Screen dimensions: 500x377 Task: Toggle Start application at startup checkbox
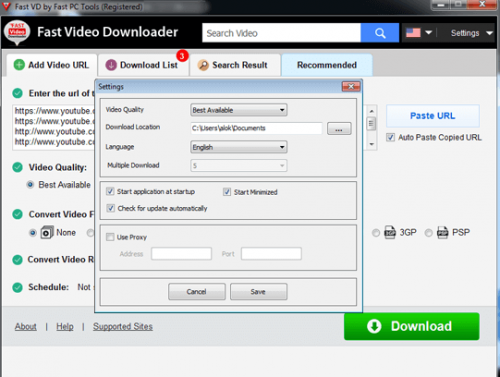110,191
